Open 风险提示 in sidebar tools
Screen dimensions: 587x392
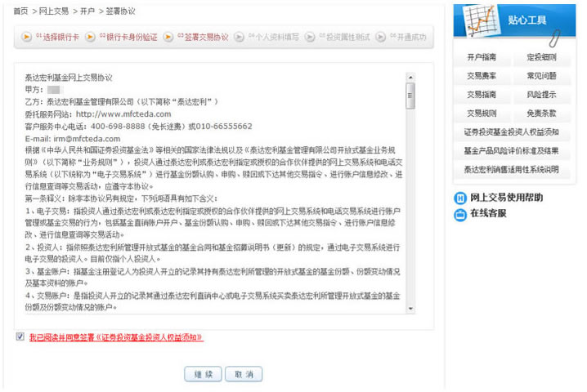(542, 95)
